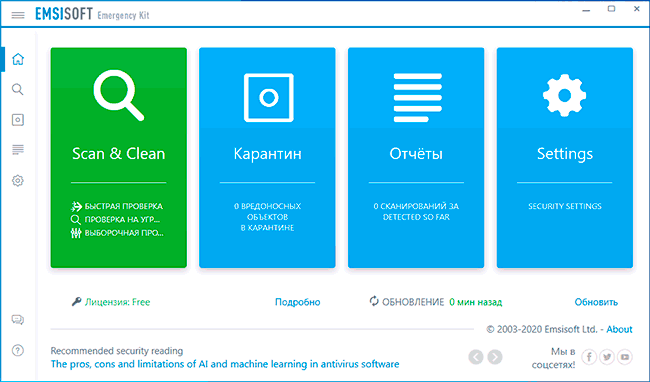Click the ОБНОВЛЕНИЕ label
650x382 pixels.
pyautogui.click(x=413, y=302)
